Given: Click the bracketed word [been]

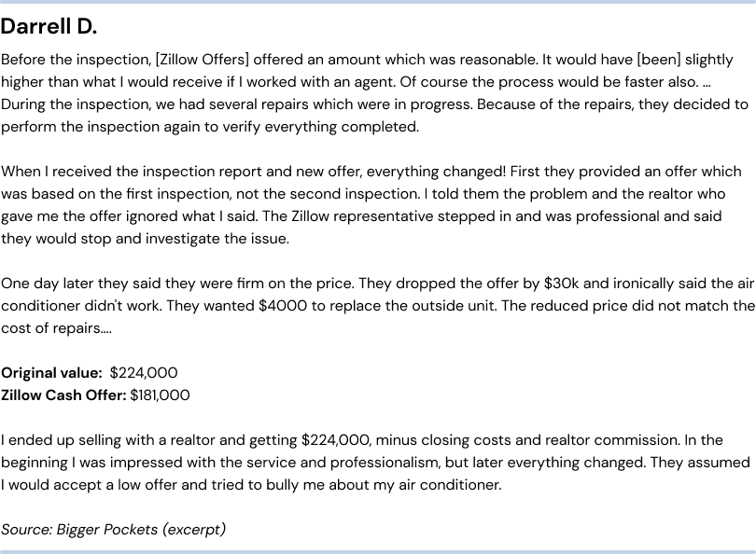Looking at the screenshot, I should (662, 60).
